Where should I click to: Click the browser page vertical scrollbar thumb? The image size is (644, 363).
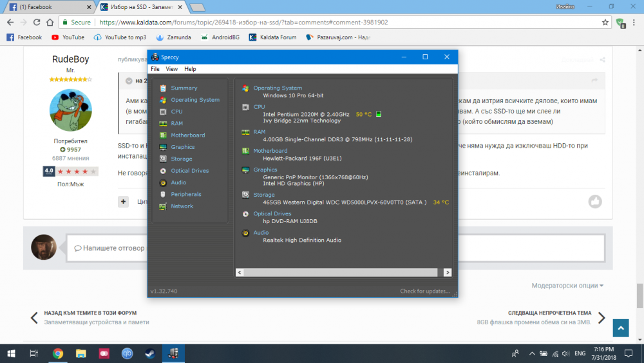640,295
